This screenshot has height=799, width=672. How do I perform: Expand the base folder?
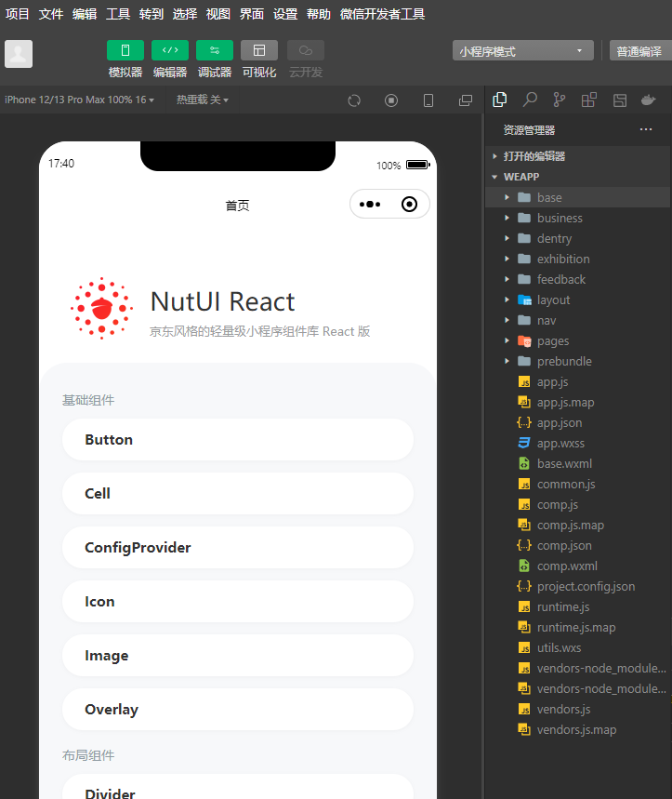pyautogui.click(x=578, y=197)
